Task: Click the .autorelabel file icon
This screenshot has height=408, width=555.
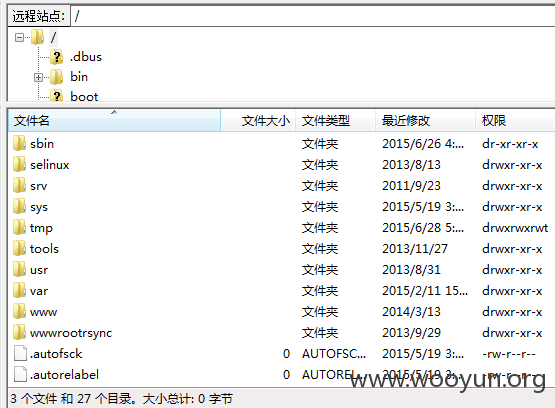Action: 20,374
